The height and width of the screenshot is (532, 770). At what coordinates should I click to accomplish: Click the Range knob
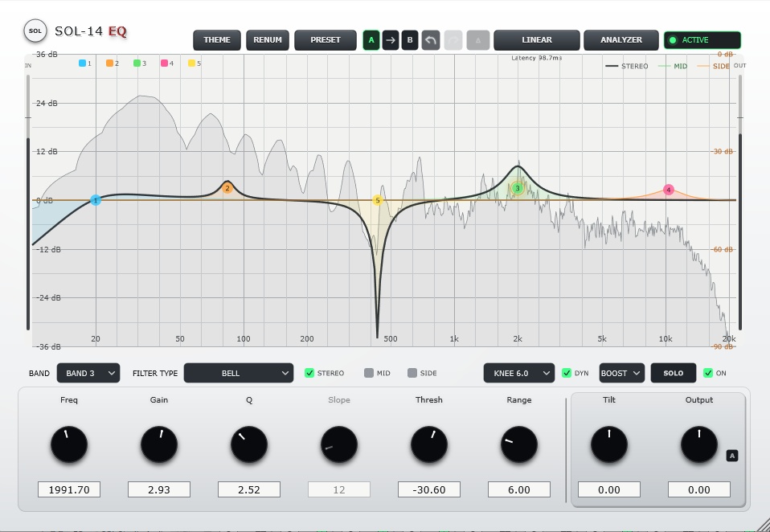tap(519, 444)
